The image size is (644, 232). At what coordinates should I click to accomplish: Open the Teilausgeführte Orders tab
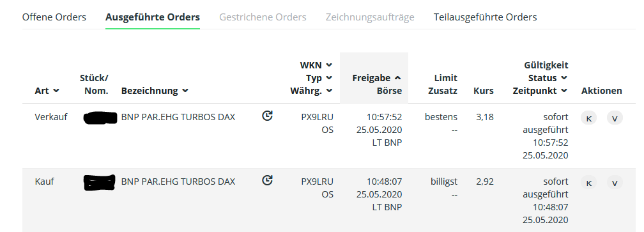coord(485,17)
